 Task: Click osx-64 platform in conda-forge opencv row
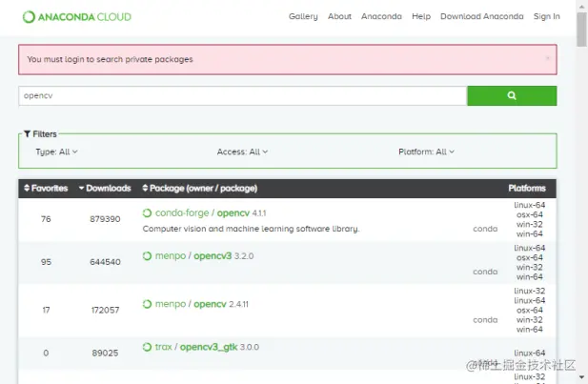(530, 215)
